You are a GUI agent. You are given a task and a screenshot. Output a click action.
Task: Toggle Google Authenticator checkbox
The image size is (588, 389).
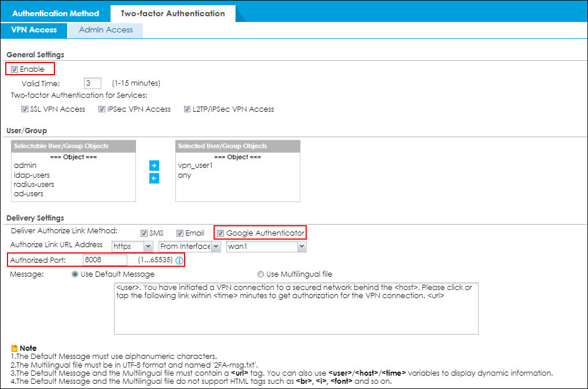click(220, 233)
